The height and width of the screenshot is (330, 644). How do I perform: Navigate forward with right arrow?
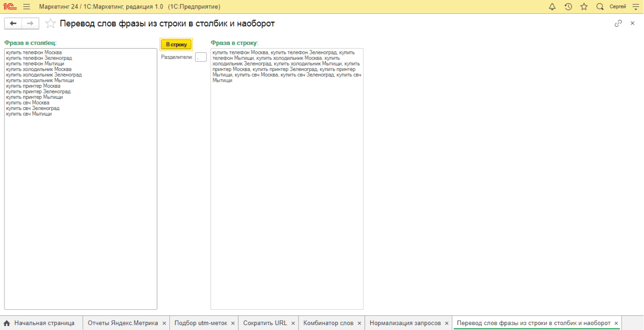click(30, 23)
